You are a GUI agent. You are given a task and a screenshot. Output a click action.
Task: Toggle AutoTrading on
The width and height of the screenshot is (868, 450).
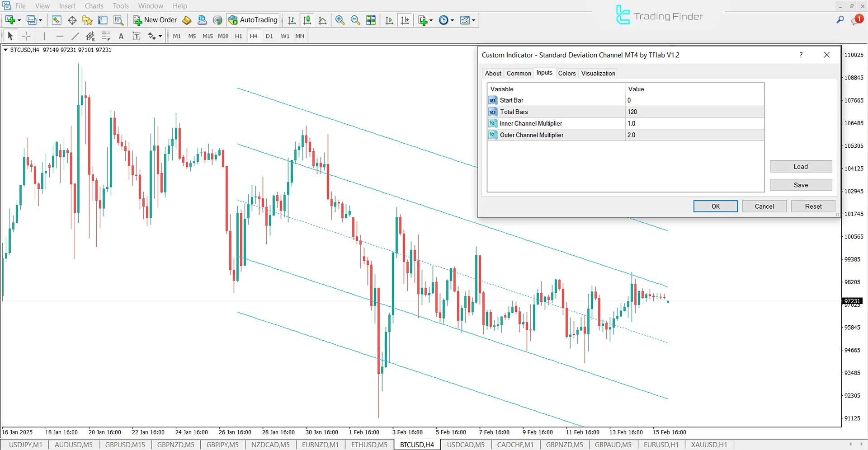[253, 20]
